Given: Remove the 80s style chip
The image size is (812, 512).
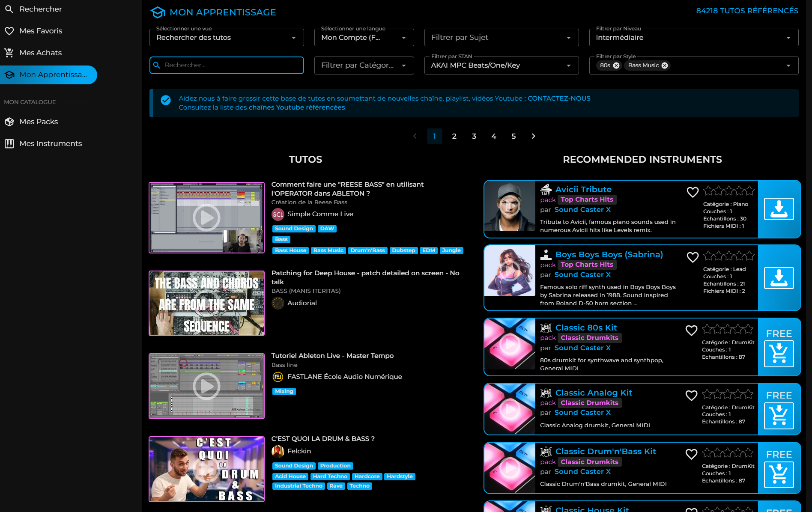Looking at the screenshot, I should pos(616,65).
